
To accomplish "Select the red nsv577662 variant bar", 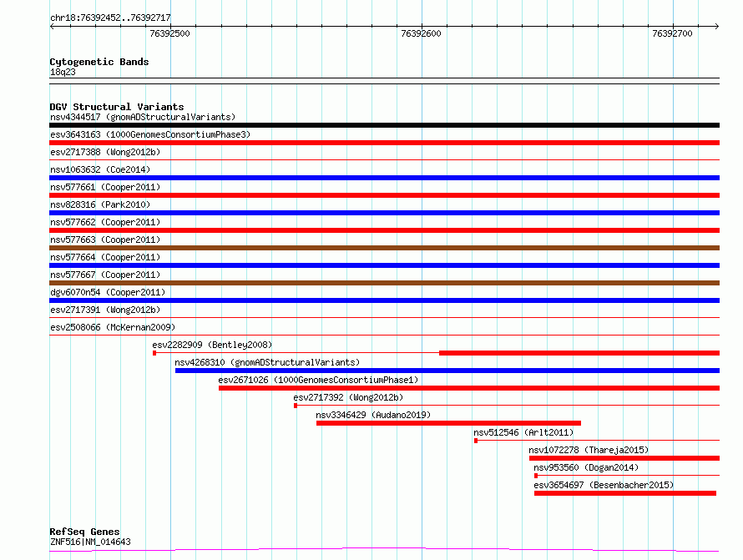I will [384, 230].
